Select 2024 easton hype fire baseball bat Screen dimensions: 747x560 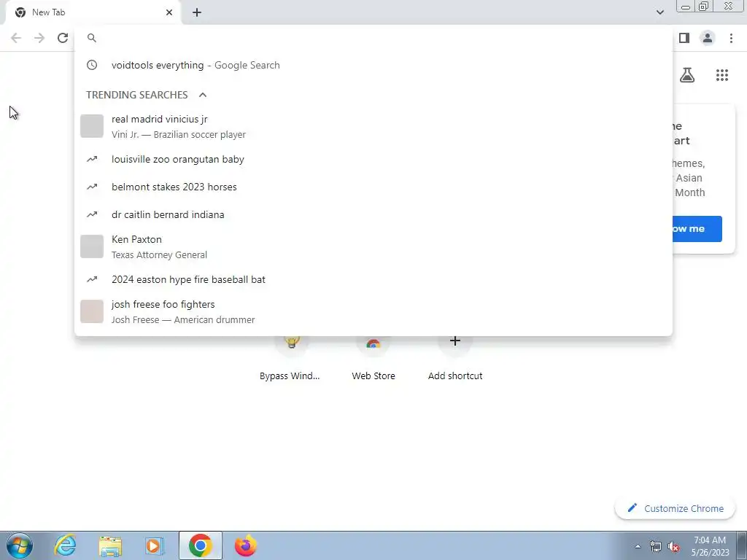point(373,279)
